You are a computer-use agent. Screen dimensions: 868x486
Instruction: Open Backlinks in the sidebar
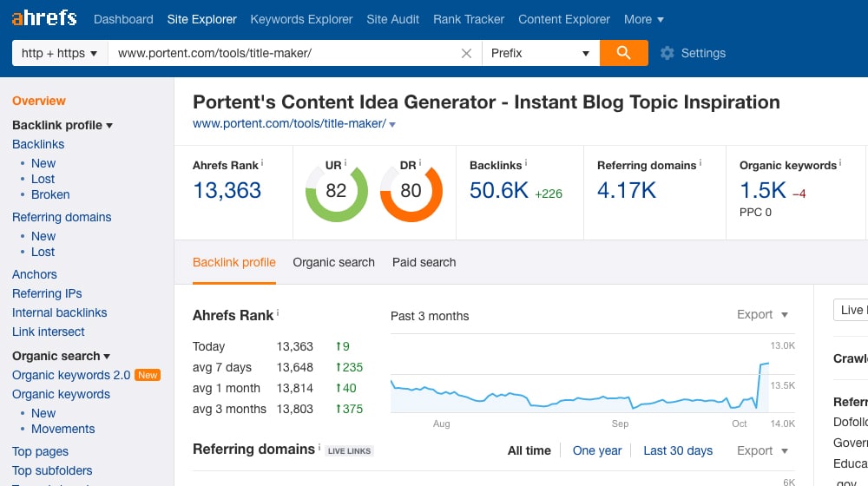(38, 144)
